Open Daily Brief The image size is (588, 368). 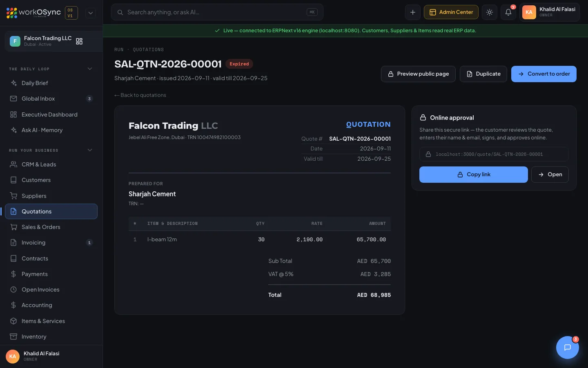(x=51, y=83)
